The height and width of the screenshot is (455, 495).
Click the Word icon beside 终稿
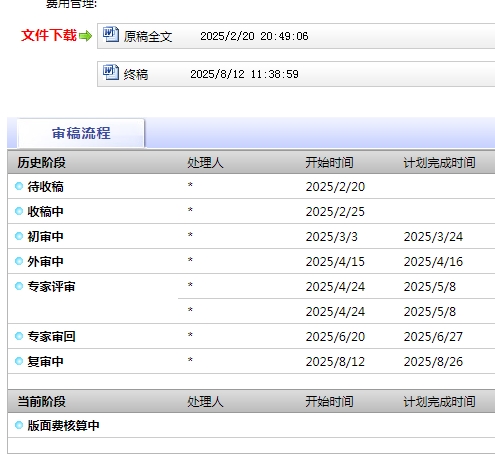coord(110,72)
